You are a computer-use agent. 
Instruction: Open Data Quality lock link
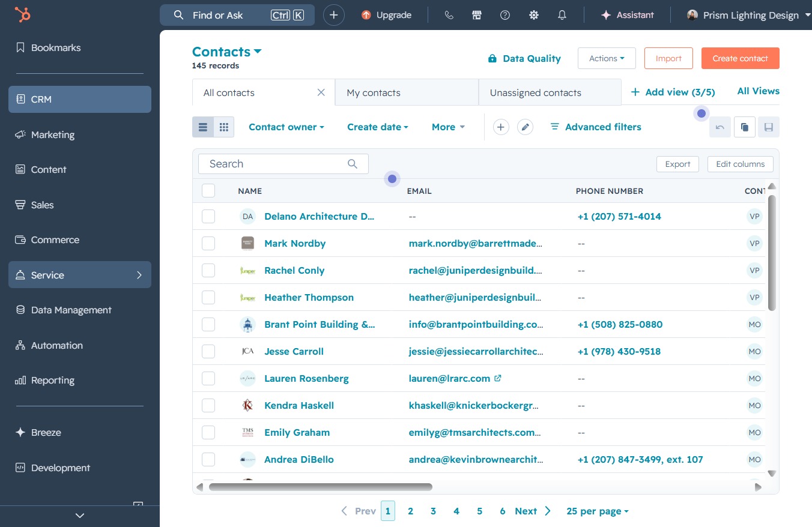(x=524, y=58)
